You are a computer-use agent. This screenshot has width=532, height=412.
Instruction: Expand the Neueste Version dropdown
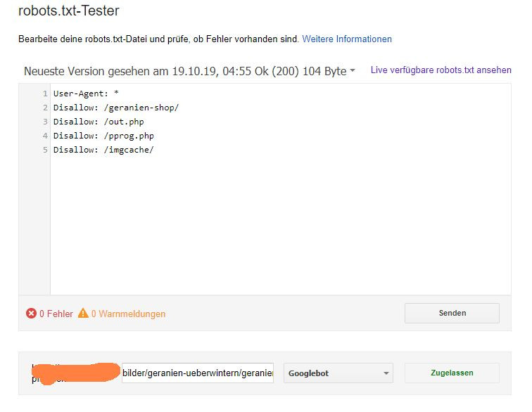[352, 71]
